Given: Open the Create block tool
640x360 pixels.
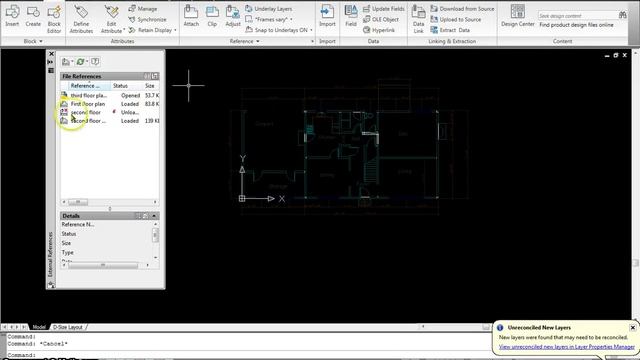Looking at the screenshot, I should 33,16.
